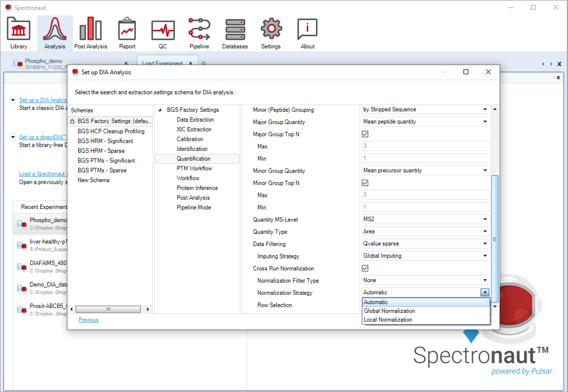This screenshot has width=568, height=392.
Task: Select XIC Extraction in the settings tree
Action: 194,129
